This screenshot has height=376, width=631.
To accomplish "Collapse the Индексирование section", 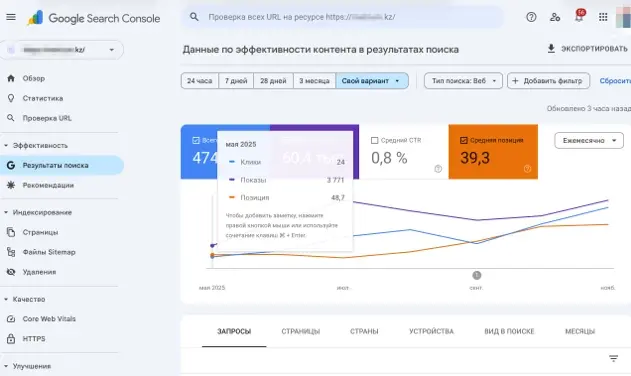I will point(6,212).
